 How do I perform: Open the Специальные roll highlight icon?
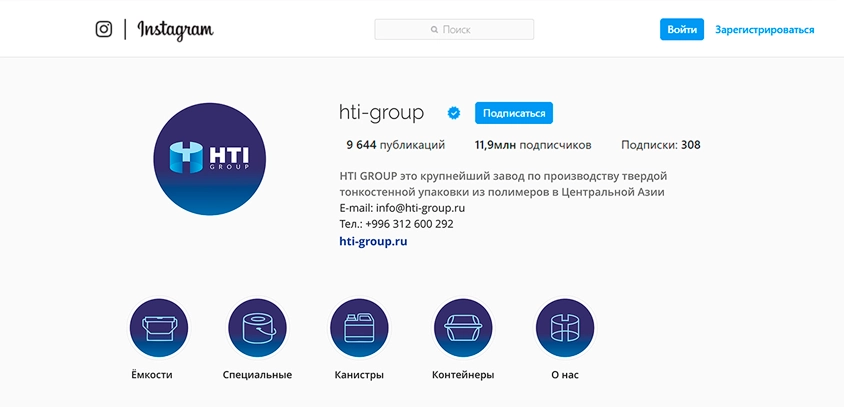258,328
